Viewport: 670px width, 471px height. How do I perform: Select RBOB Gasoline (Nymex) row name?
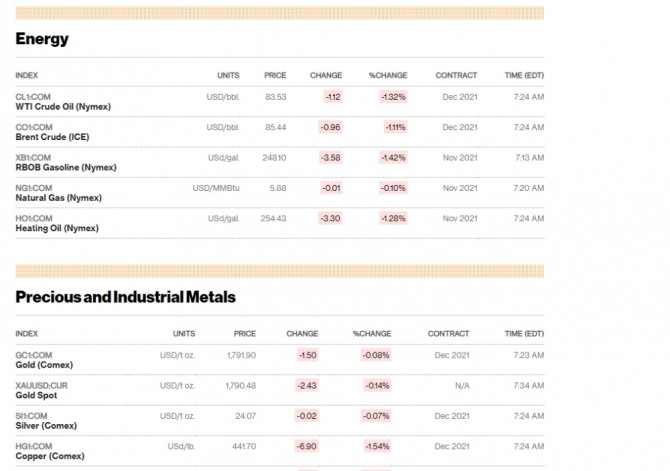point(66,168)
